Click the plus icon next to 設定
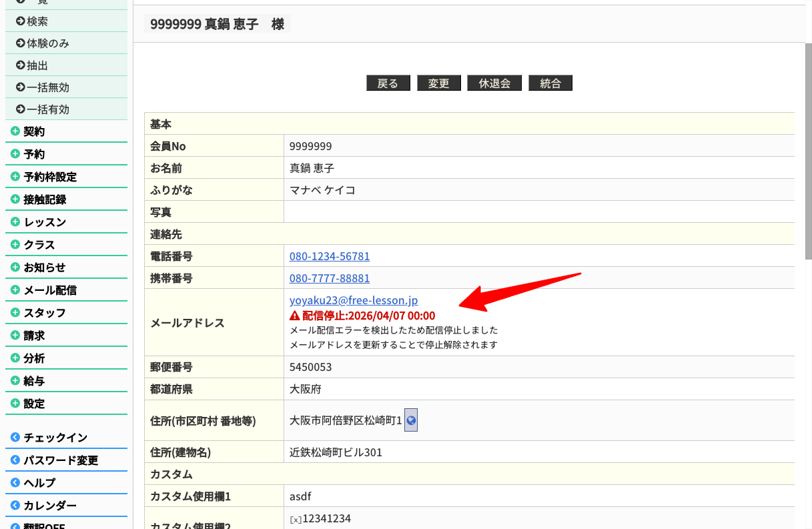 click(15, 404)
